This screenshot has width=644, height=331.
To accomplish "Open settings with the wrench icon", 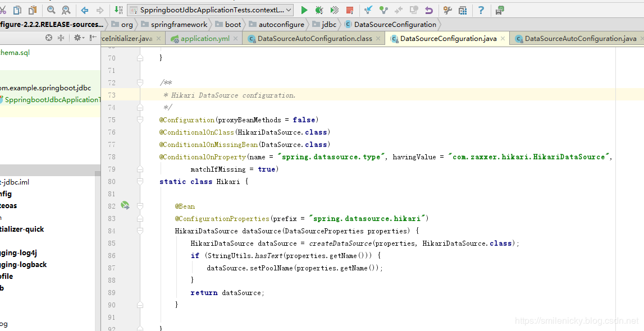I will click(x=447, y=10).
